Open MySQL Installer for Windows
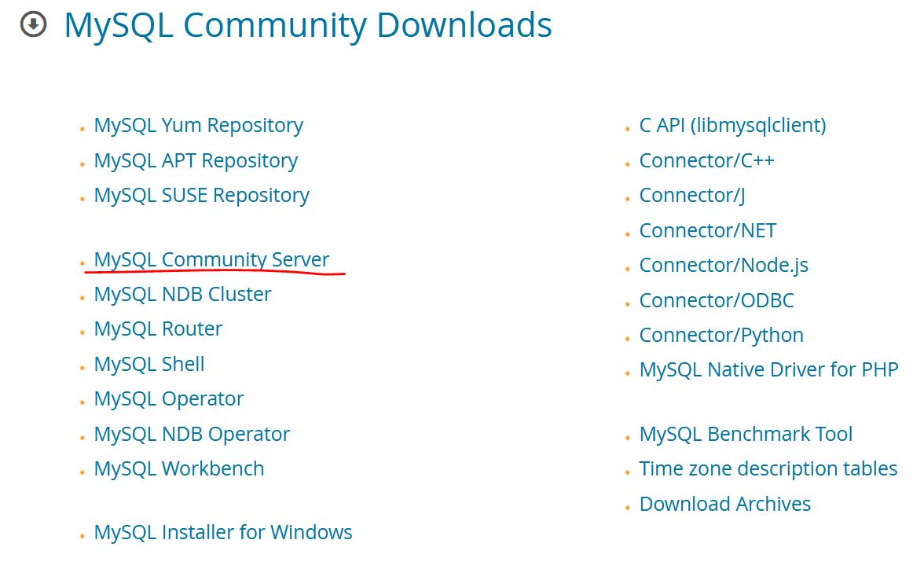This screenshot has height=569, width=924. [x=223, y=532]
